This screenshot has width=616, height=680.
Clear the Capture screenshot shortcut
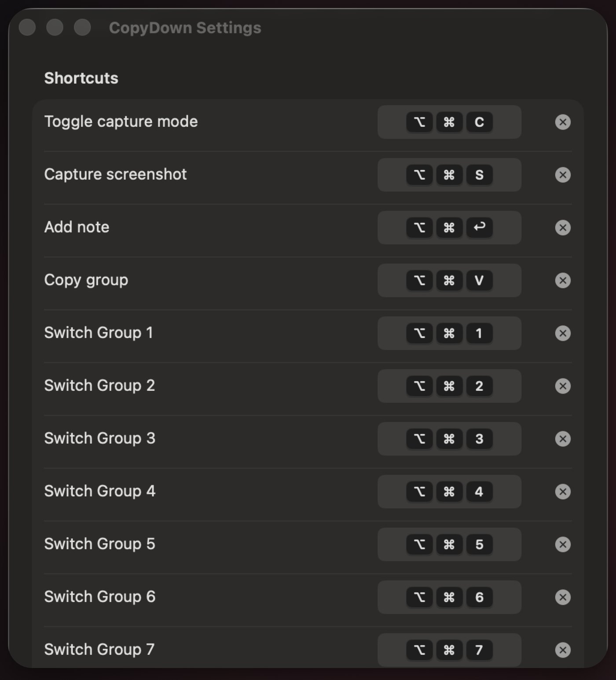563,175
